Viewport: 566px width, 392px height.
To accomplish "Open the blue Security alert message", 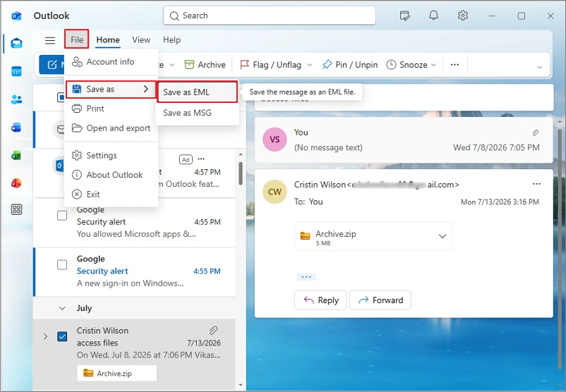I will click(134, 271).
